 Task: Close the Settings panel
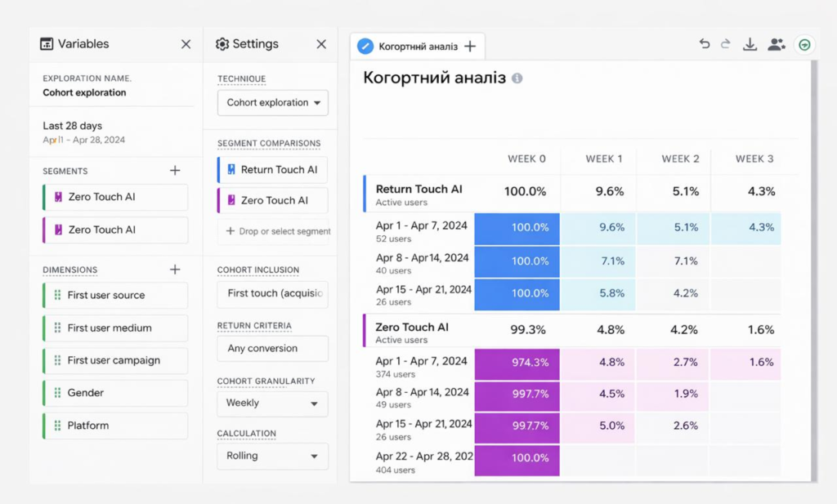[x=321, y=44]
